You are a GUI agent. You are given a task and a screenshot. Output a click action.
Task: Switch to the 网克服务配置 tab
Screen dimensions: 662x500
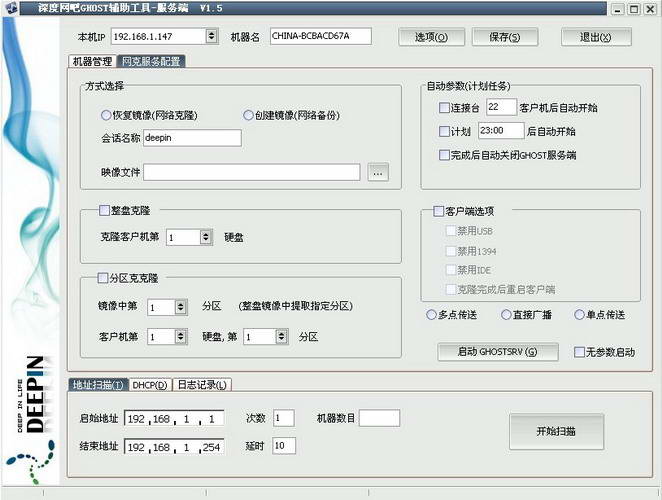151,62
